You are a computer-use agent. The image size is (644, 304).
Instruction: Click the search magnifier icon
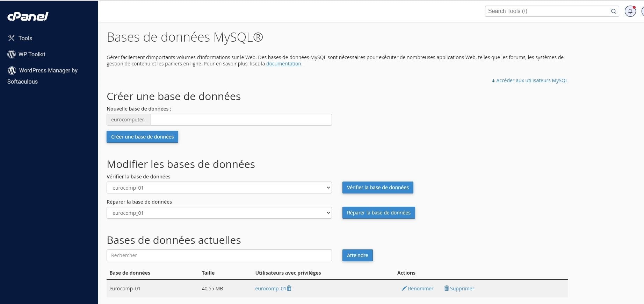tap(613, 11)
